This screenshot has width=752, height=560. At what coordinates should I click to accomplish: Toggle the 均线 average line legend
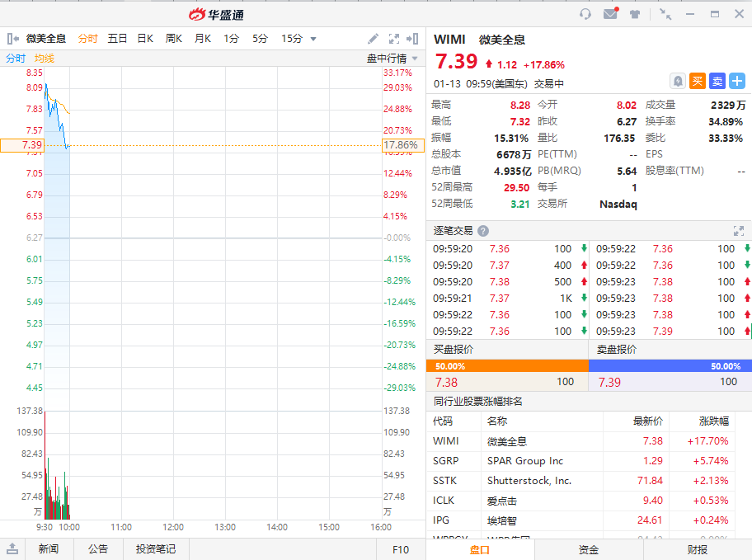(x=45, y=58)
